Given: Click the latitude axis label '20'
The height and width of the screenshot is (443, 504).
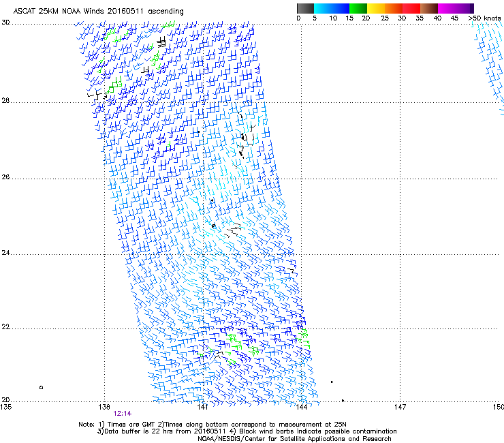Looking at the screenshot, I should click(5, 399).
